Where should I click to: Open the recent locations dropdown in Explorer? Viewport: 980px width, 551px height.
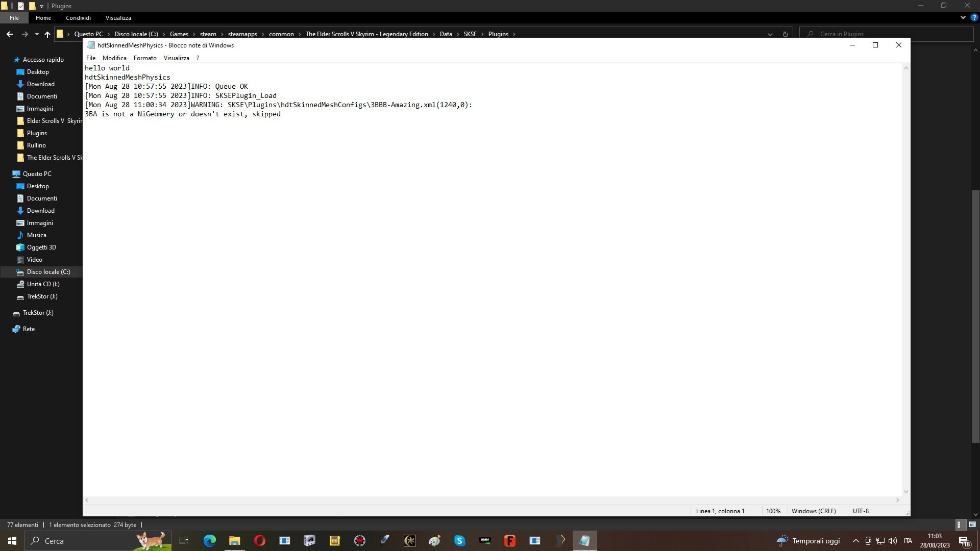pos(37,34)
